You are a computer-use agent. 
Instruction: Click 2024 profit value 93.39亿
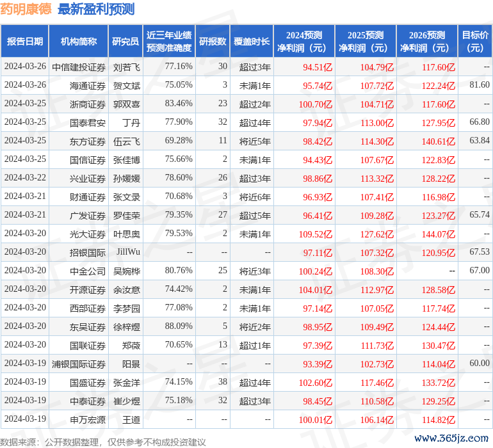(318, 364)
